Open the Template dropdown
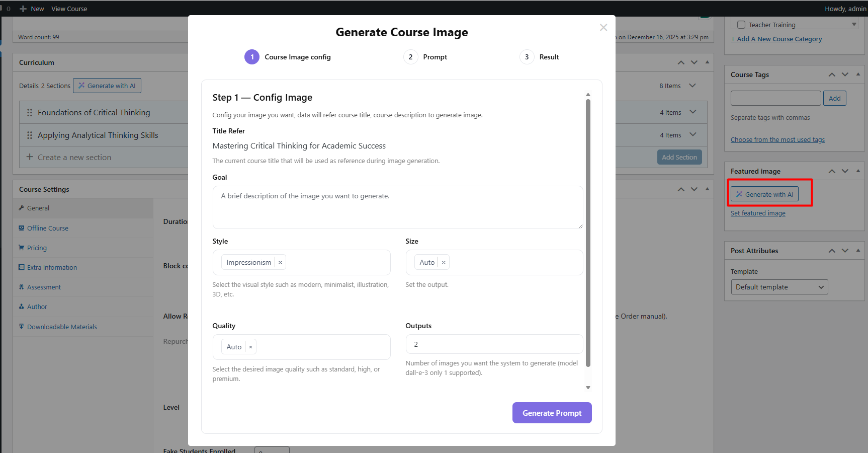 click(x=779, y=287)
